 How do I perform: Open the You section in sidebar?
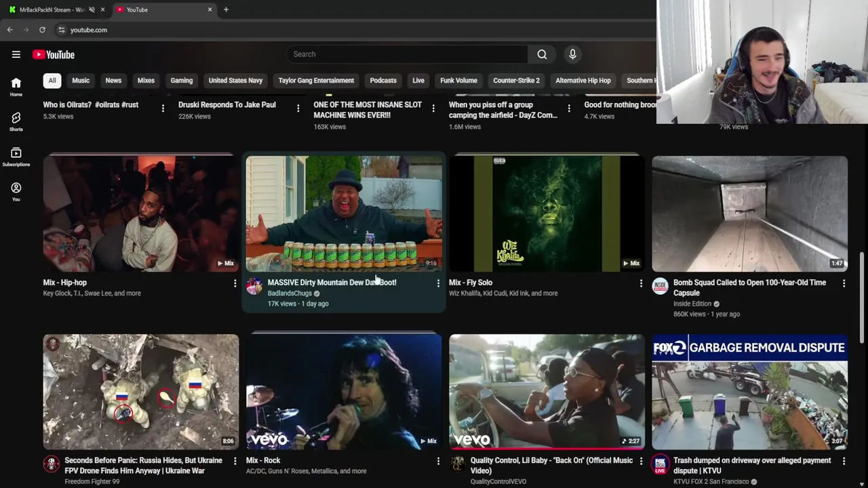pyautogui.click(x=16, y=192)
